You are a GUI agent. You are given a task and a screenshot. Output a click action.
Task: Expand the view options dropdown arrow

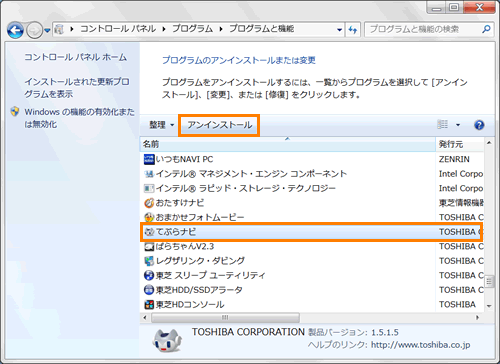coord(458,125)
